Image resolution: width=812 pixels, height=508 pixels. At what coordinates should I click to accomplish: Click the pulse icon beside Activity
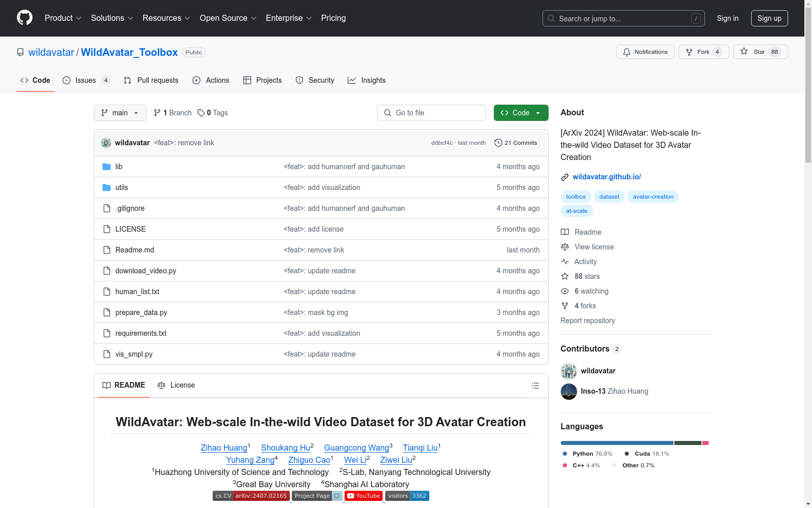565,262
